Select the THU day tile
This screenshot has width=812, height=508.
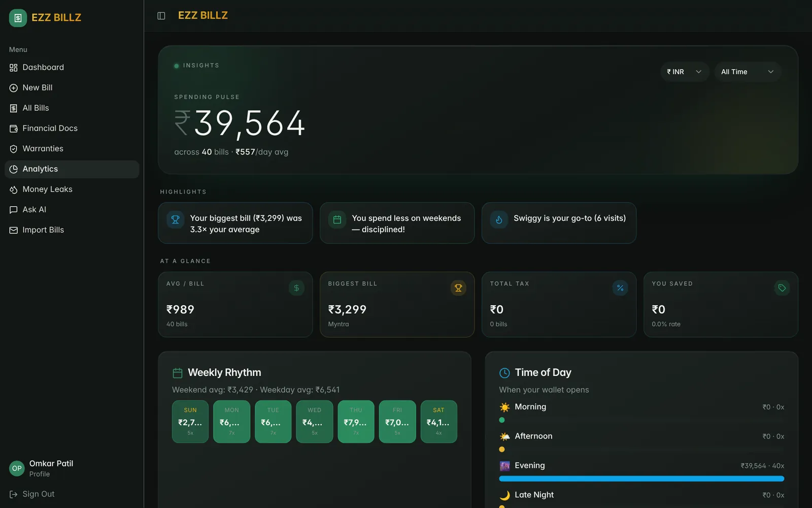(x=356, y=422)
